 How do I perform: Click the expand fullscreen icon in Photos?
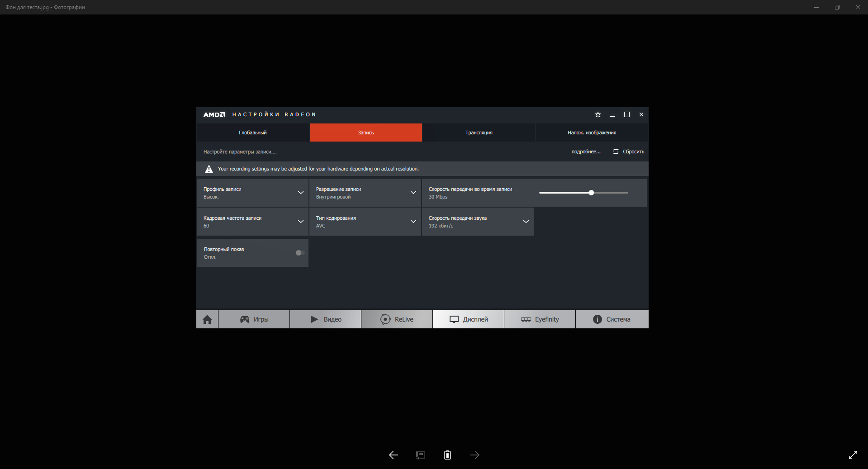[x=853, y=455]
